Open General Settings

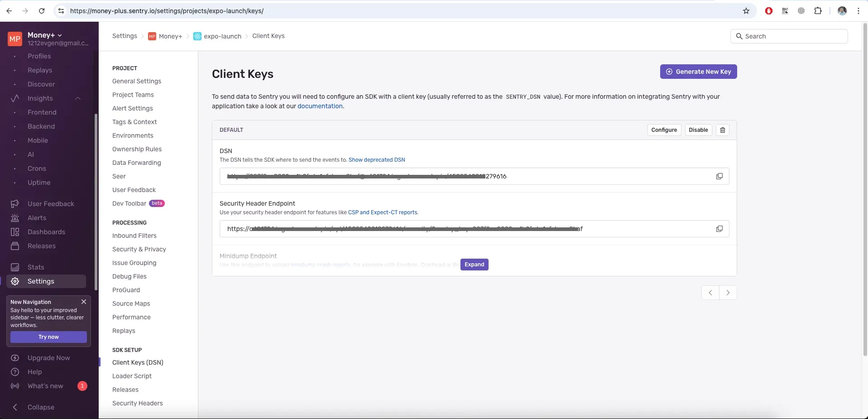(137, 81)
